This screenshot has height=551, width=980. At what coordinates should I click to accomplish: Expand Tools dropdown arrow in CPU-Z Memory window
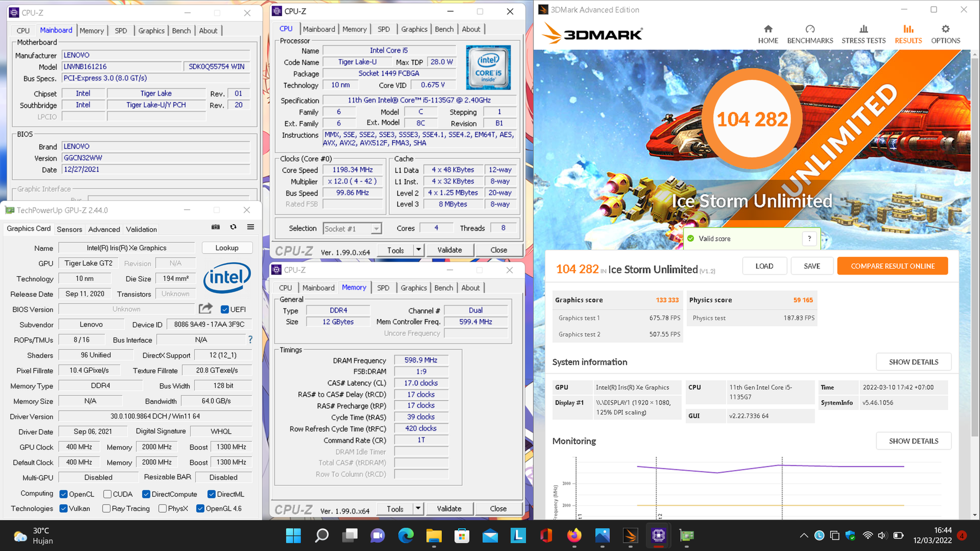(x=418, y=509)
